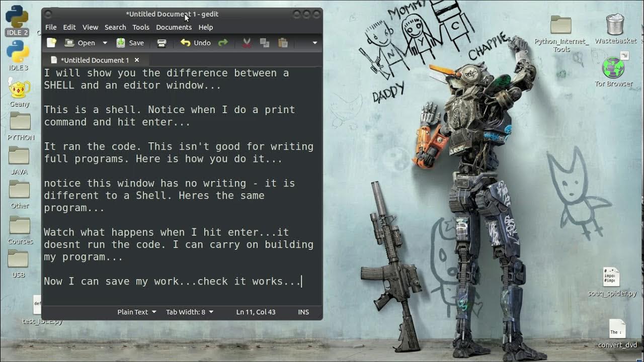Select the souq_spider.py file icon
644x362 pixels.
[x=612, y=282]
